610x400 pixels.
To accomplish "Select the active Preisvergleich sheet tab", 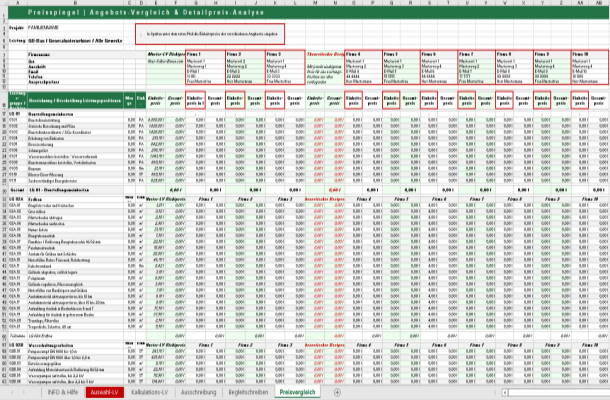I will point(298,392).
